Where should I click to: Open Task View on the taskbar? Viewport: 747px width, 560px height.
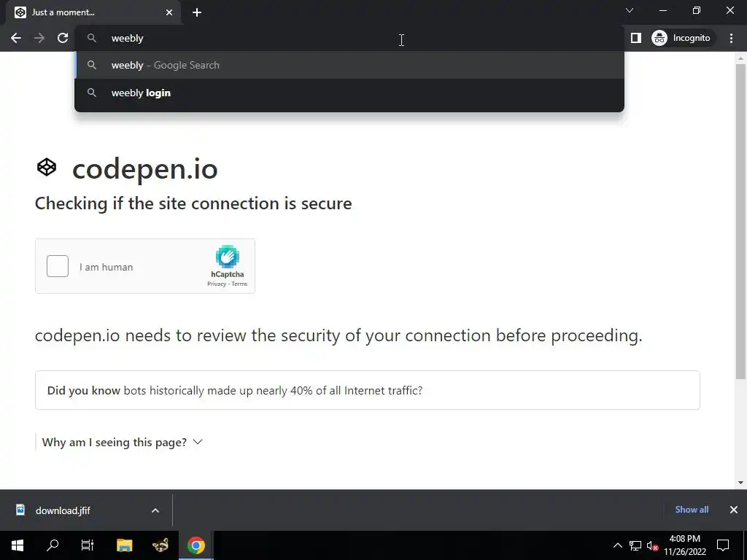(x=88, y=545)
